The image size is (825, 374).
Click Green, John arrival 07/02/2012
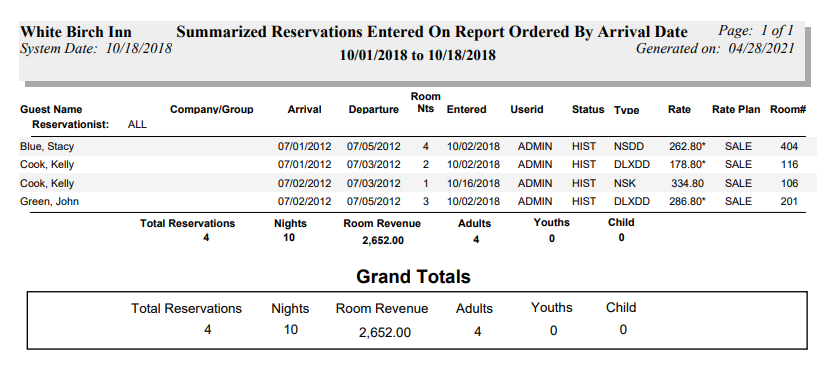click(x=305, y=201)
